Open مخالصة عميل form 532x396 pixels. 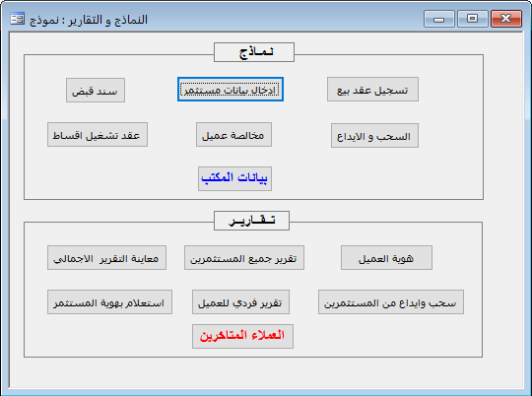[233, 134]
